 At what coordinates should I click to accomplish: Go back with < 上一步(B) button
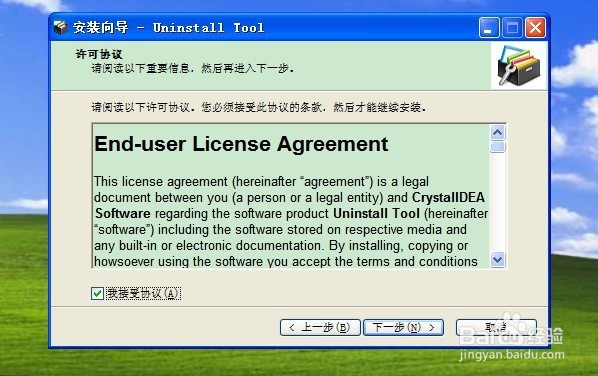[320, 328]
